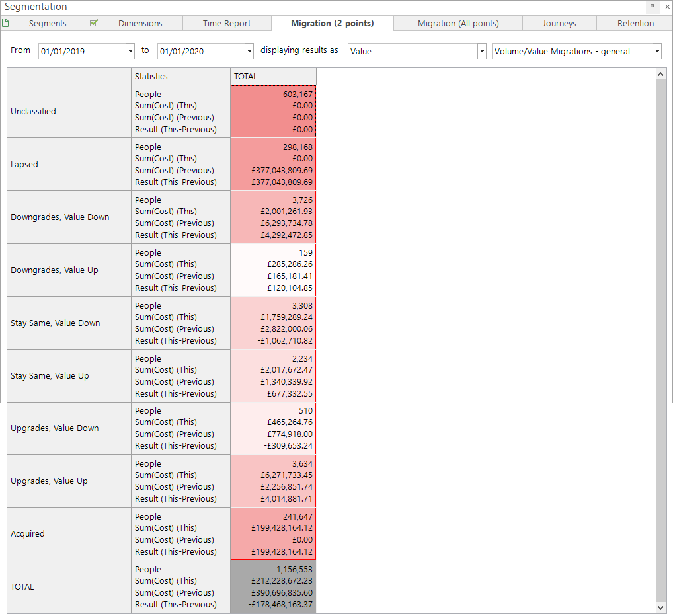
Task: Select the Migration (2 points) tab
Action: pos(333,24)
